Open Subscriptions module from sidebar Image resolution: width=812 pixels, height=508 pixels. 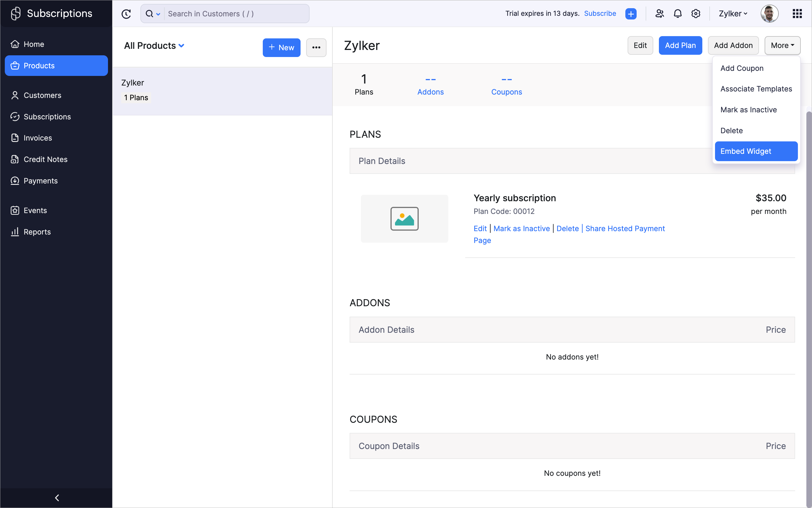[x=56, y=117]
